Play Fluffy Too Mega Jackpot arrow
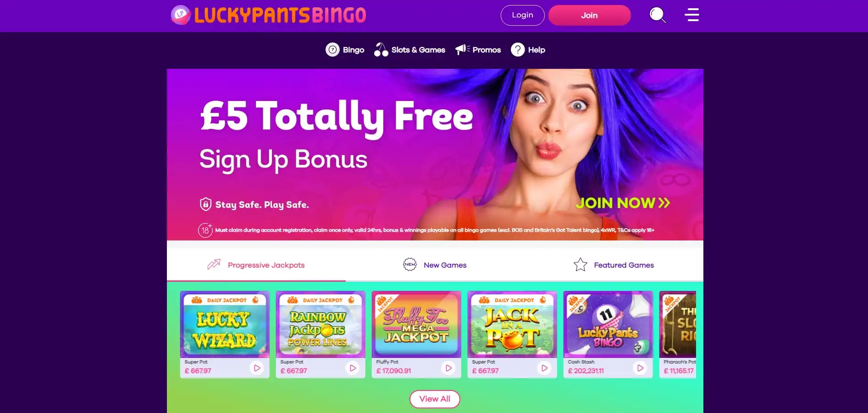Image resolution: width=868 pixels, height=413 pixels. pos(448,368)
